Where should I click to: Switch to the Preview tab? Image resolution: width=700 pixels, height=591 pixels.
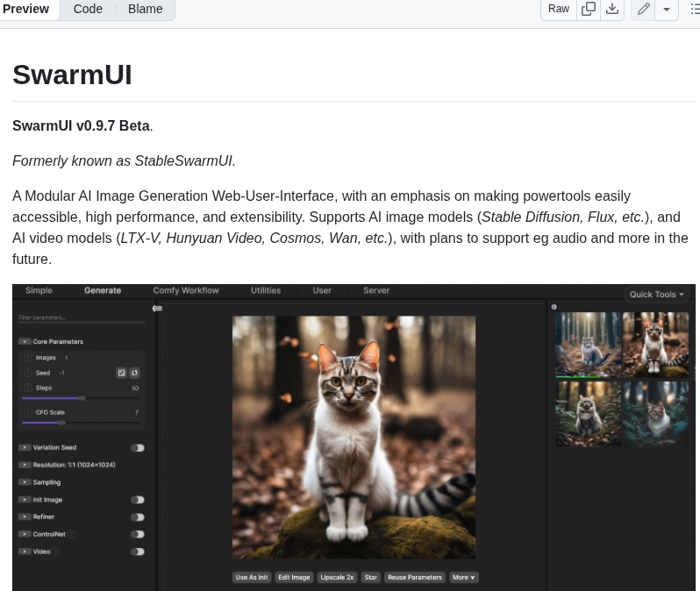(26, 9)
